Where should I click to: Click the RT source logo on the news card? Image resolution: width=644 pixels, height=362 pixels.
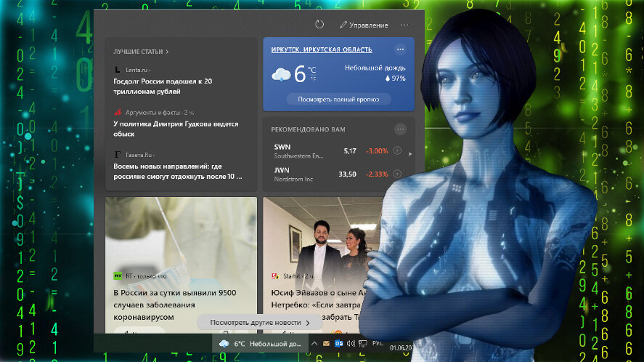tap(118, 275)
